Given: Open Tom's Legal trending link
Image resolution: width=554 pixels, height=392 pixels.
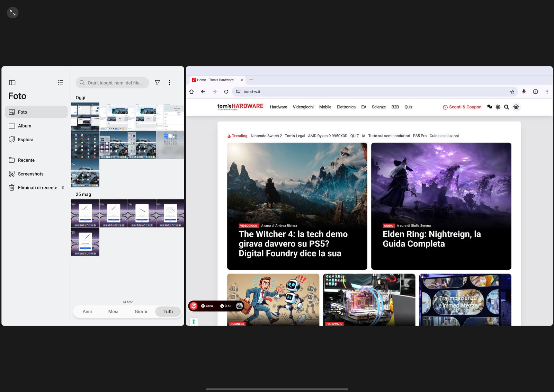Looking at the screenshot, I should click(295, 136).
